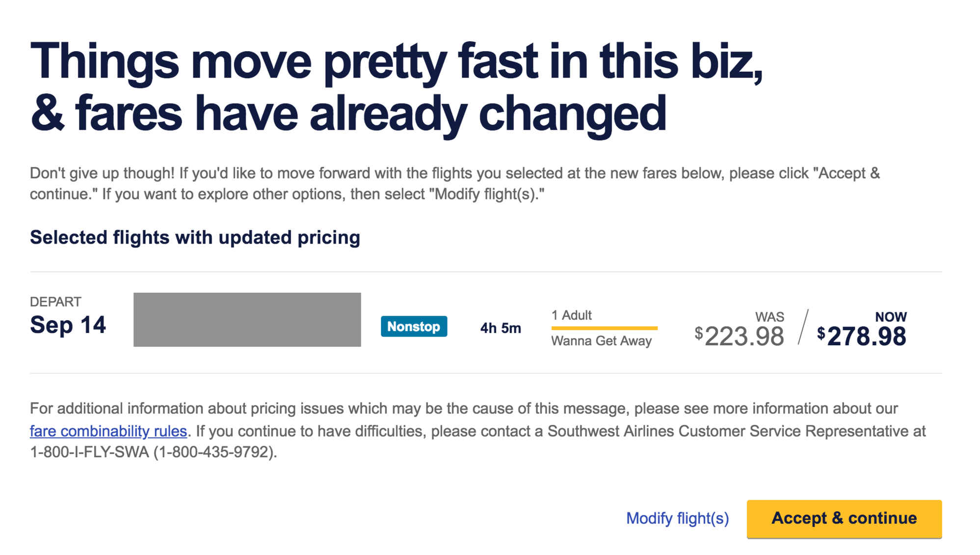The width and height of the screenshot is (980, 555).
Task: Click the 1 Adult passenger label
Action: point(571,315)
